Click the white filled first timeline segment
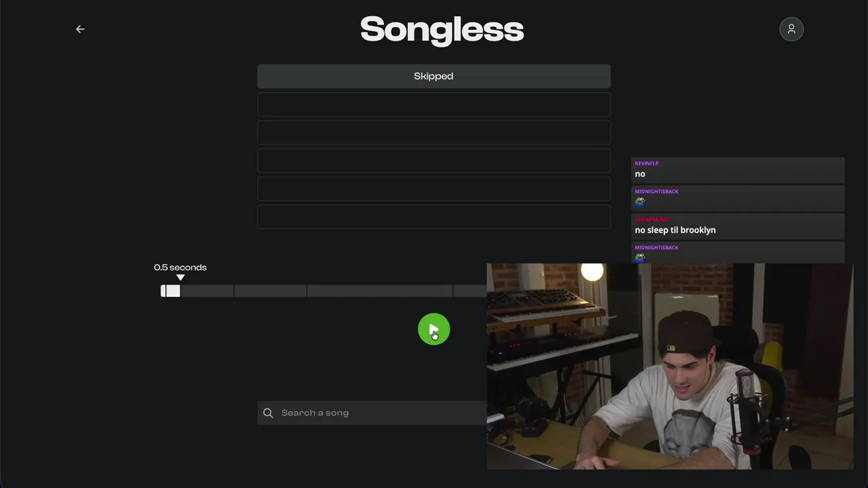The image size is (868, 488). click(x=170, y=291)
